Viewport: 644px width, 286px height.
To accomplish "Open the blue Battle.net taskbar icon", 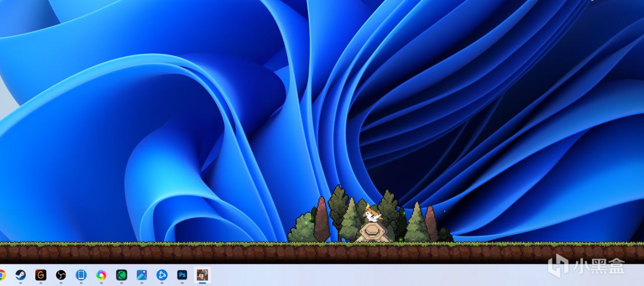I will [x=162, y=275].
